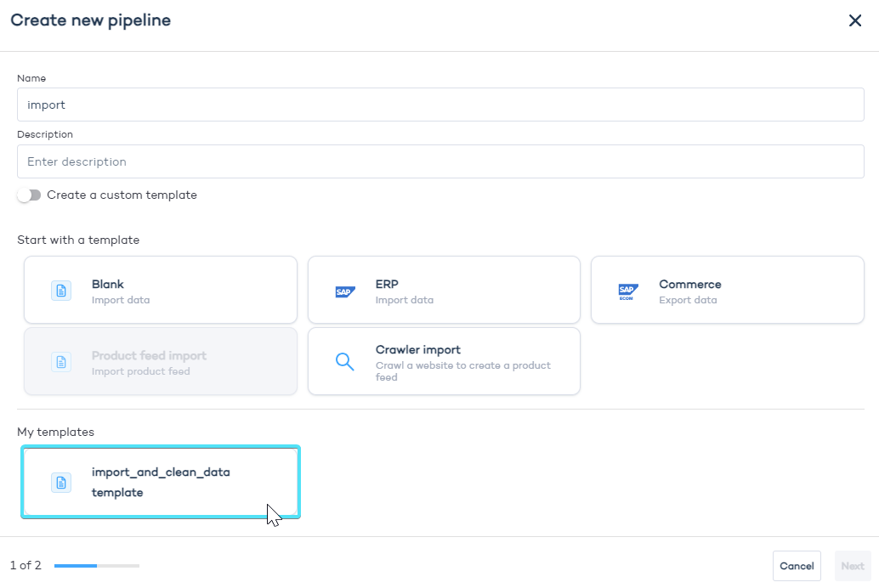Click the Enter description field

440,161
